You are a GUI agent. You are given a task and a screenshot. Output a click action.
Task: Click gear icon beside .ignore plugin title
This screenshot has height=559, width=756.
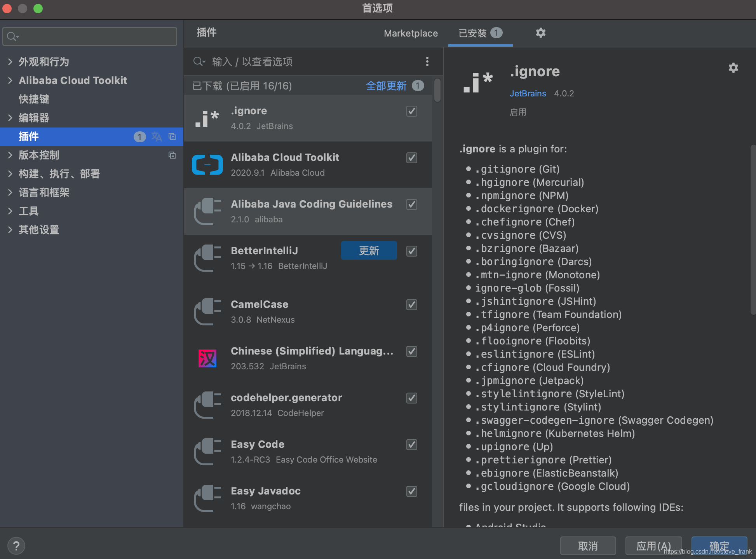click(733, 68)
